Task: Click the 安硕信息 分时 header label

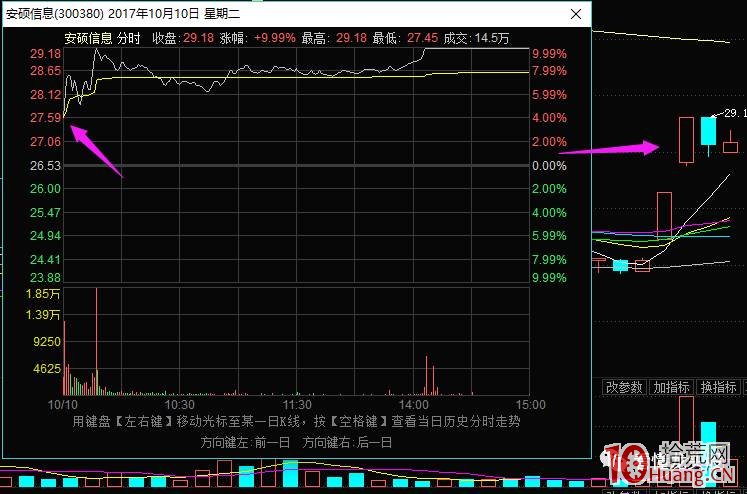Action: click(102, 38)
